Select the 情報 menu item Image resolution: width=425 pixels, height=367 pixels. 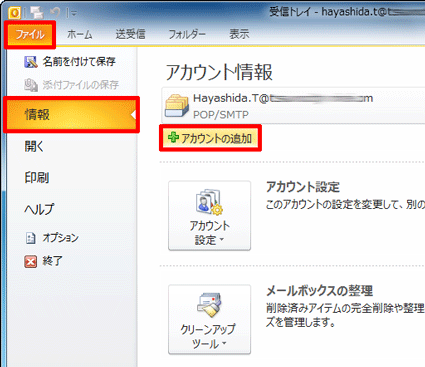pyautogui.click(x=71, y=115)
